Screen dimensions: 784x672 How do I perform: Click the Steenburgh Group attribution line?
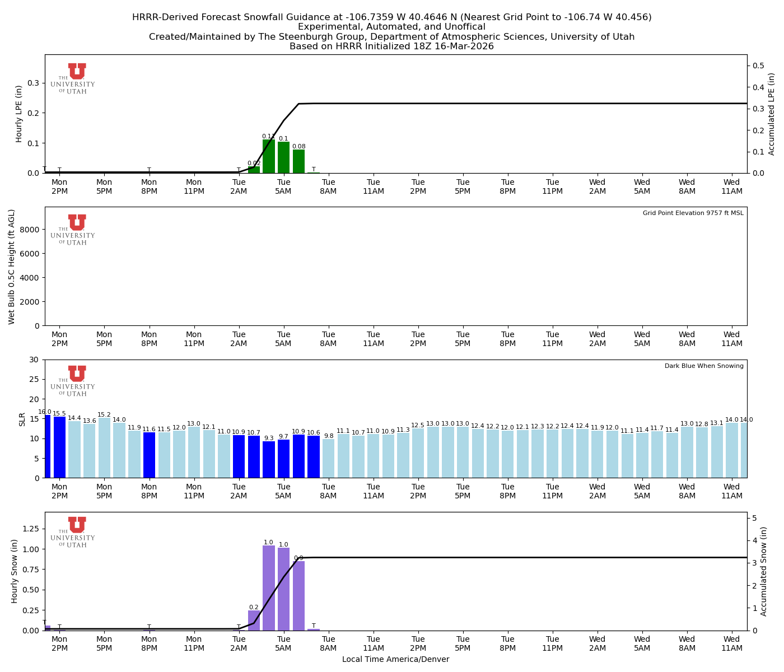pyautogui.click(x=392, y=36)
